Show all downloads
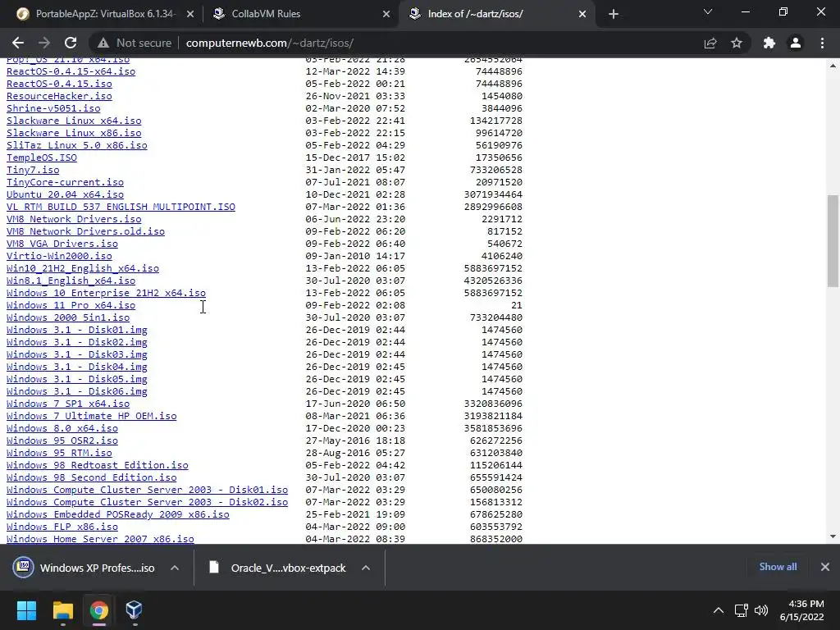840x630 pixels. click(x=778, y=567)
